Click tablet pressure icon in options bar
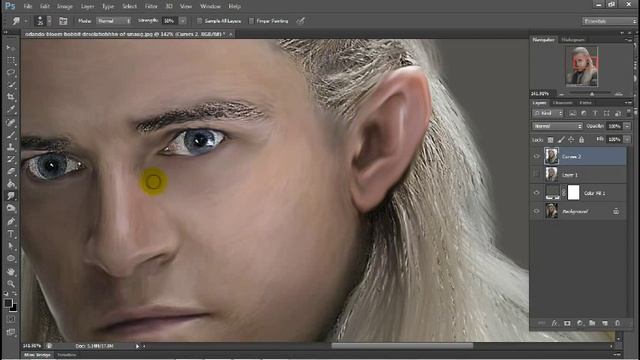Viewport: 640px width, 360px height. (x=301, y=21)
